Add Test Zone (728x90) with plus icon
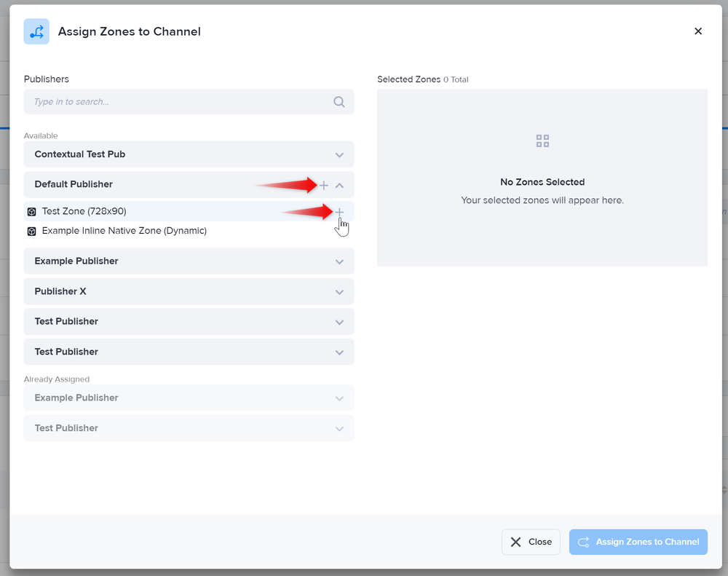This screenshot has width=728, height=576. [339, 212]
